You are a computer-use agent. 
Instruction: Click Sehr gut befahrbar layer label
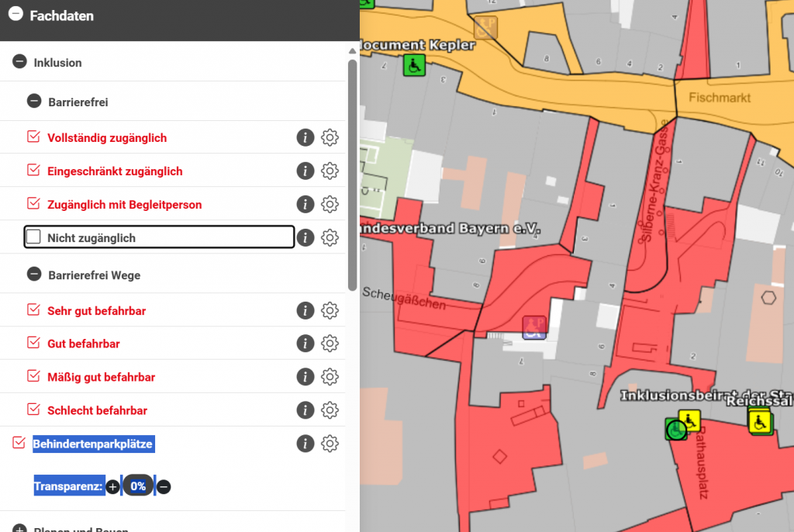[x=97, y=311]
